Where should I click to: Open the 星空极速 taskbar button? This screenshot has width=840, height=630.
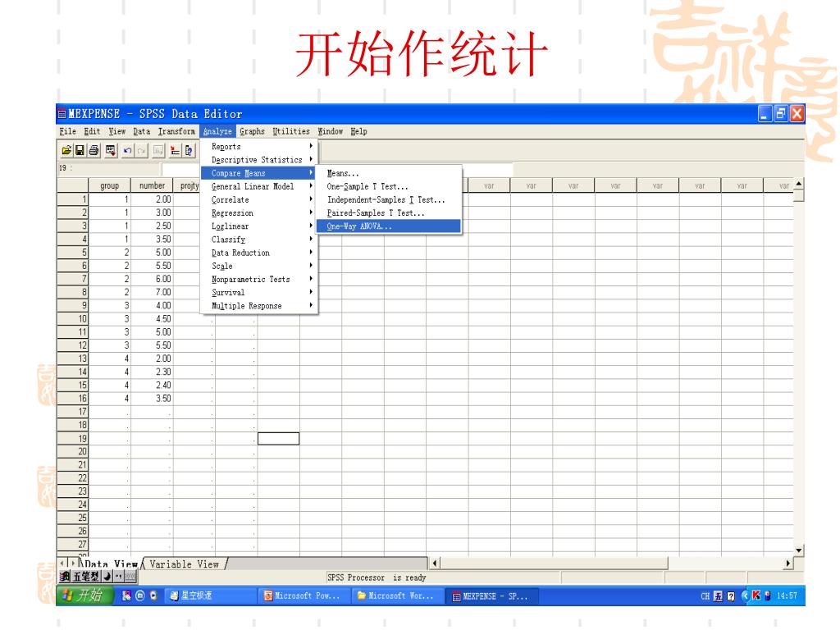coord(210,596)
